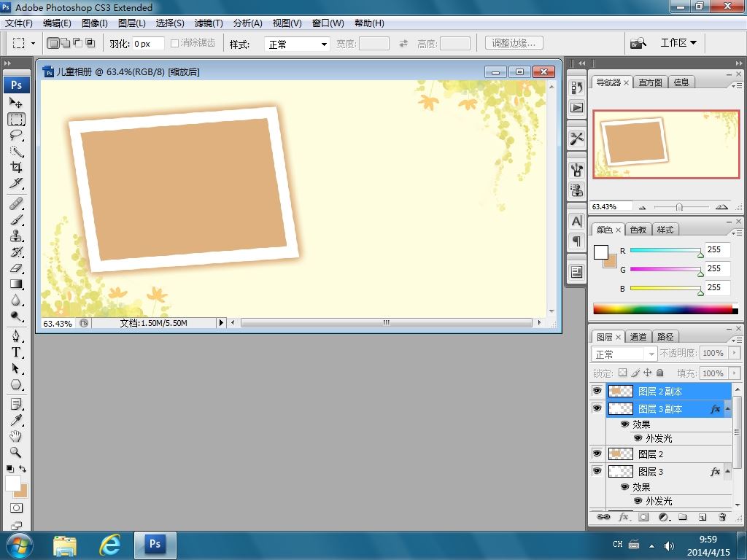
Task: Select the Shape tool
Action: click(16, 384)
